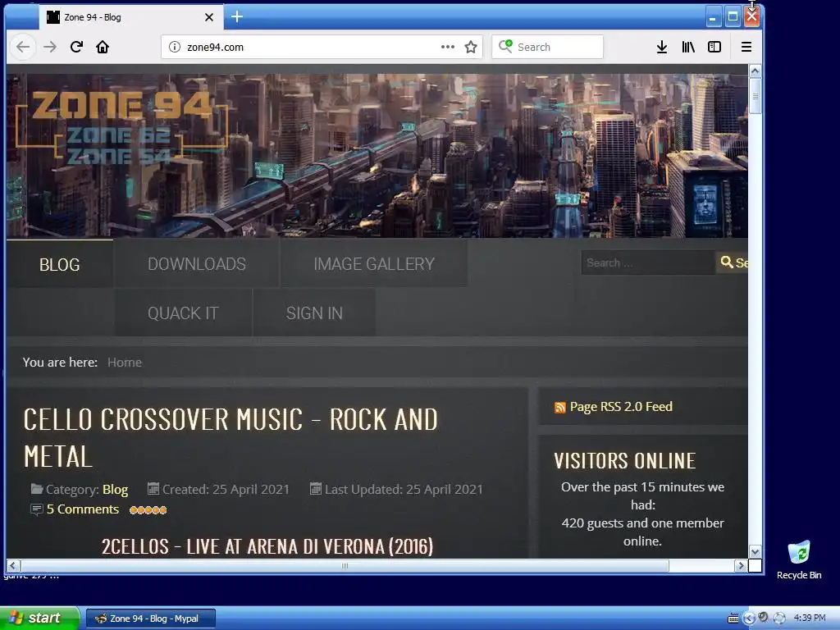This screenshot has width=840, height=630.
Task: Open the Recycle Bin desktop icon
Action: tap(799, 559)
